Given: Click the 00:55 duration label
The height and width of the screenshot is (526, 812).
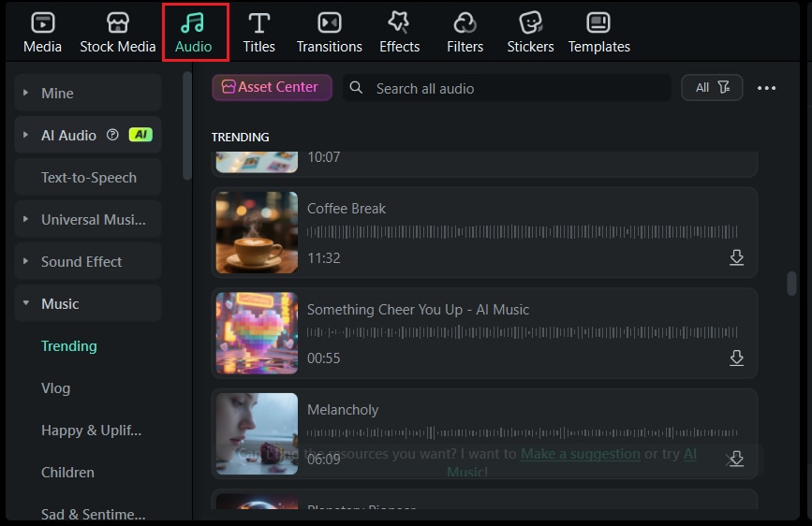Looking at the screenshot, I should pos(324,358).
